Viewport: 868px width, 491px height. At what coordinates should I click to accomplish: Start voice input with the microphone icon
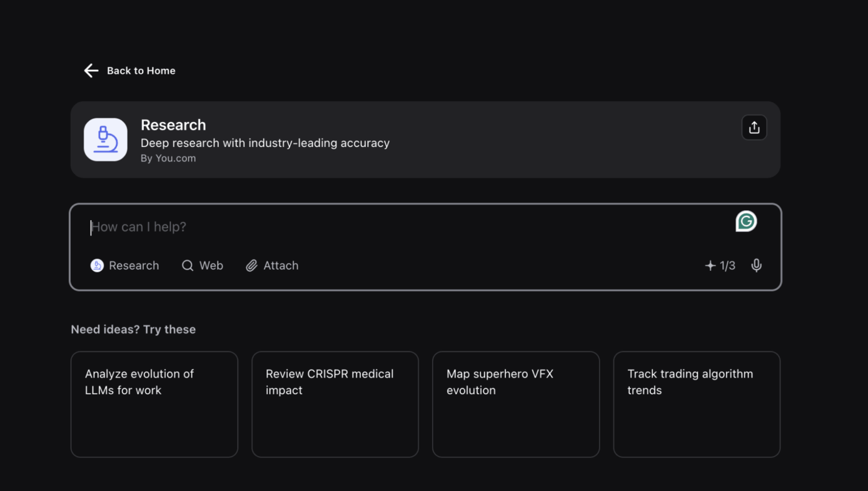756,265
